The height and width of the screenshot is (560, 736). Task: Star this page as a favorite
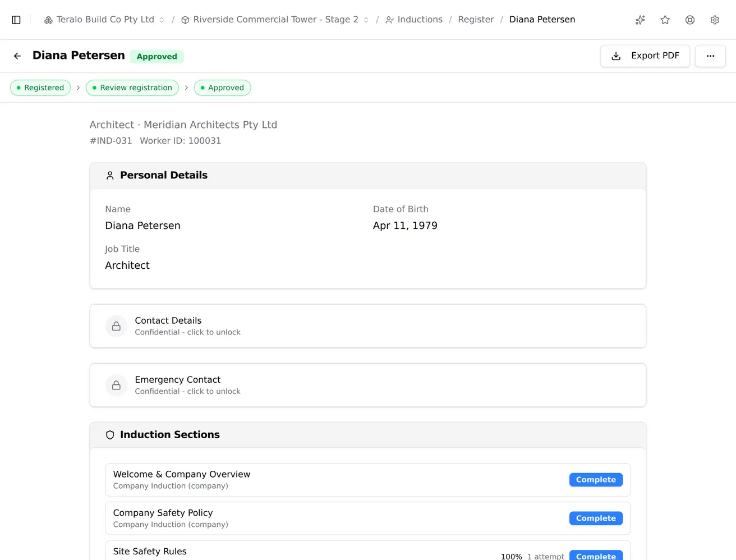pyautogui.click(x=665, y=20)
